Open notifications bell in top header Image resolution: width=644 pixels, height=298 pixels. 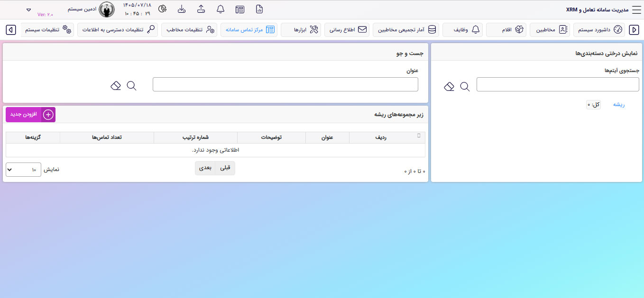tap(221, 9)
